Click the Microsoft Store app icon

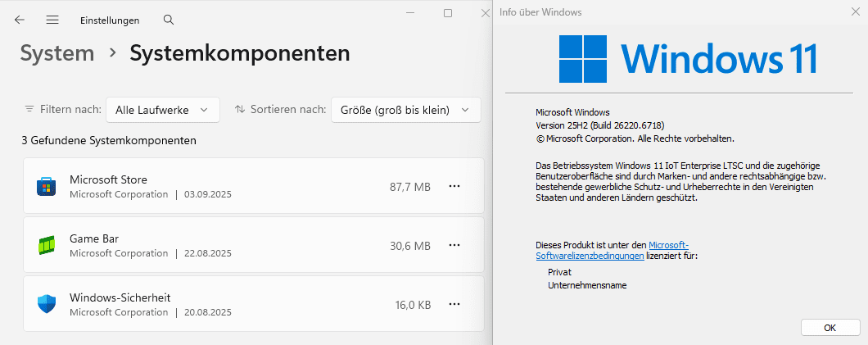(x=46, y=187)
